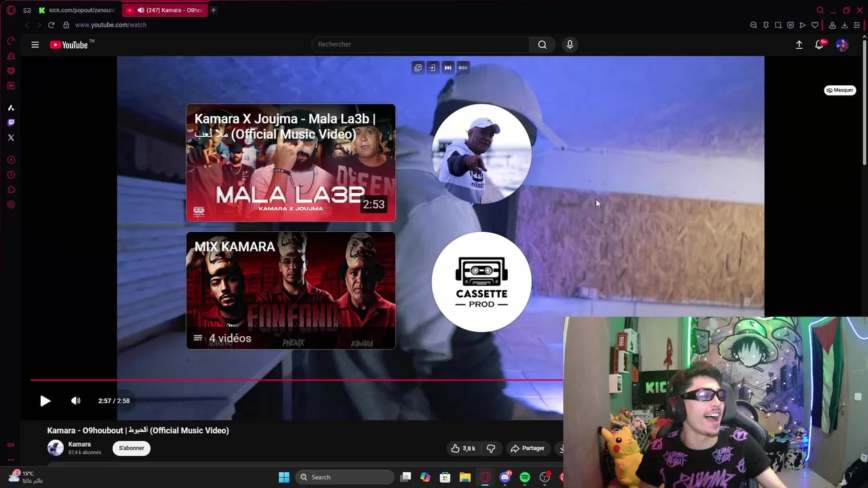View site lock info in address bar
This screenshot has height=488, width=868.
(66, 25)
